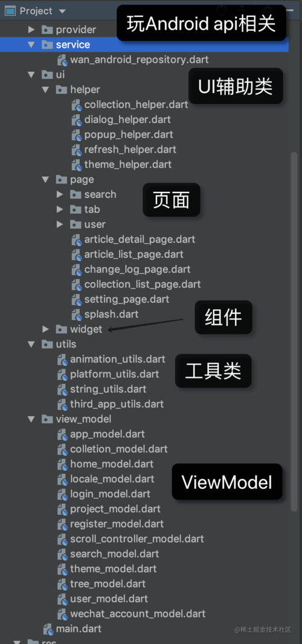The width and height of the screenshot is (302, 644).
Task: Click dart icon of collection_helper.dart
Action: click(77, 105)
